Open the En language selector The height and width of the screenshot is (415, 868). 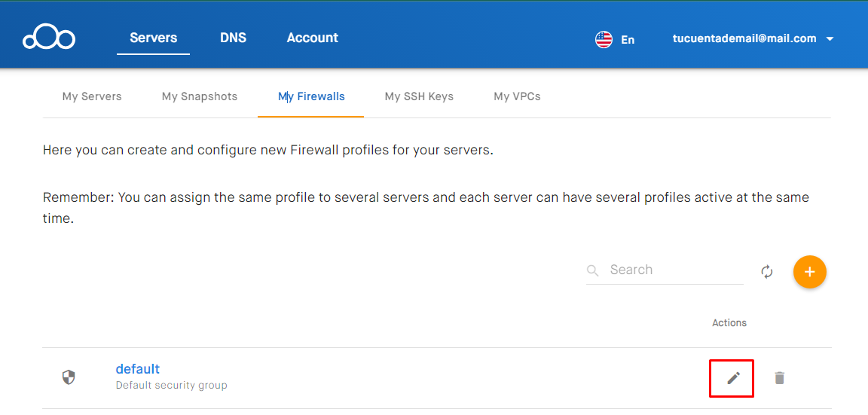tap(628, 40)
